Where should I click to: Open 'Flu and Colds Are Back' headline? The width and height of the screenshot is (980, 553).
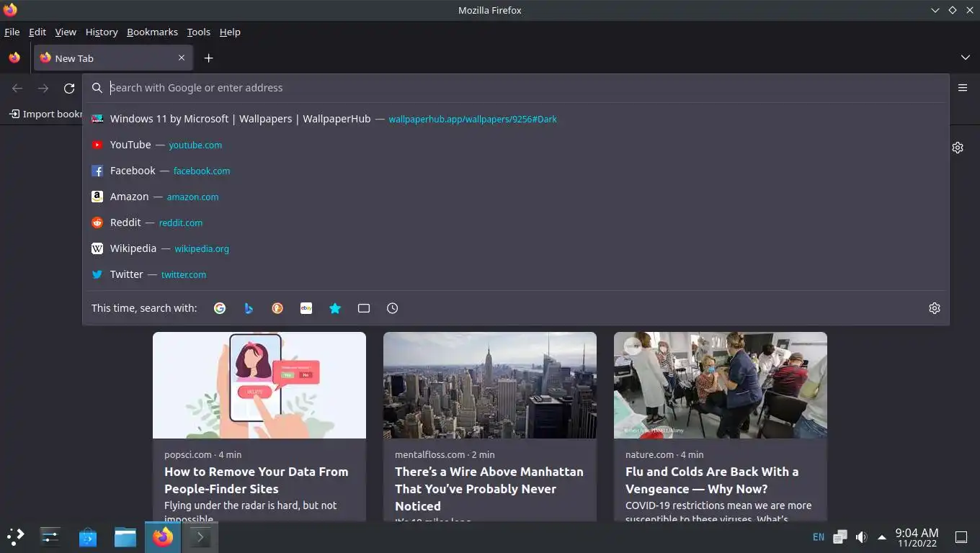(712, 480)
